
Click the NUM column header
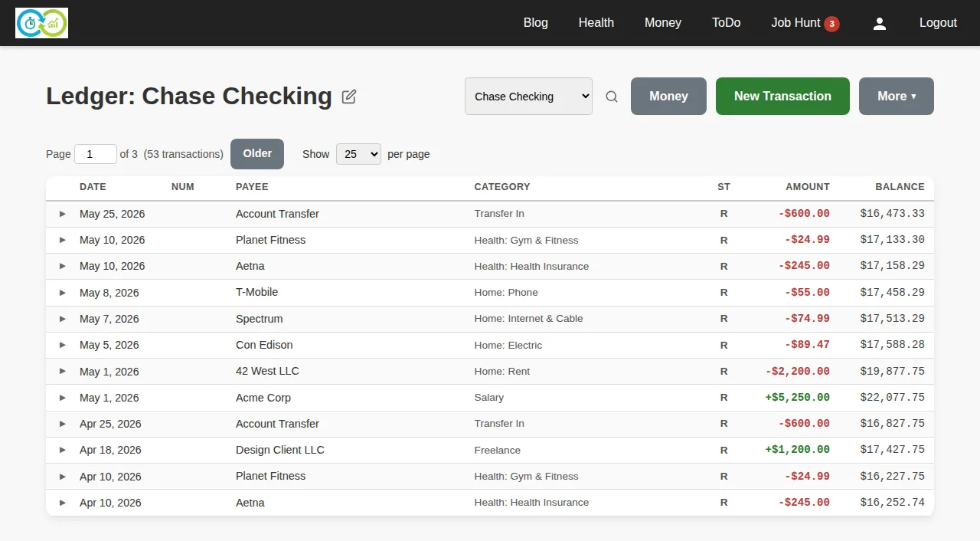click(183, 187)
